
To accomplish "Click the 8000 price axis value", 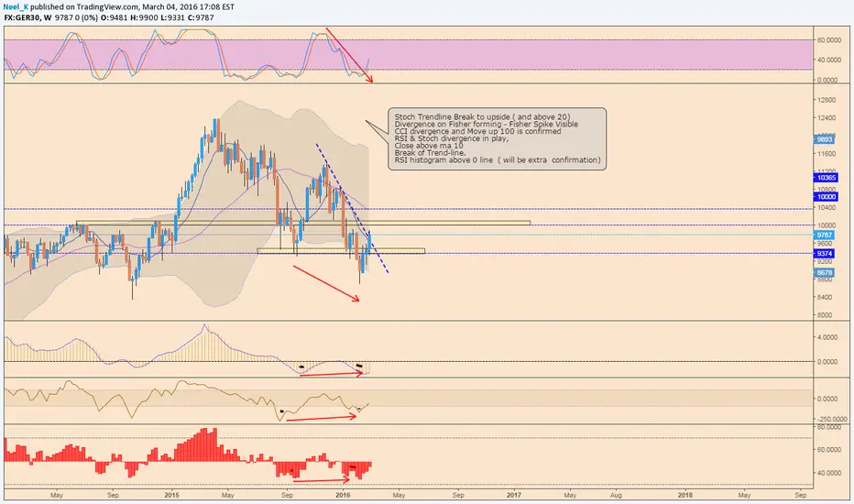I will click(826, 315).
